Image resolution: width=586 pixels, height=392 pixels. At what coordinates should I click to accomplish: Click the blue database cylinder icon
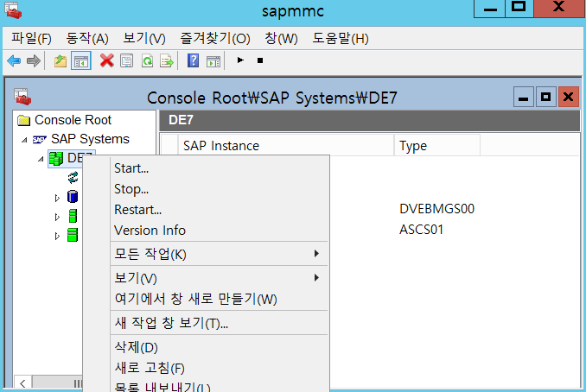click(73, 197)
